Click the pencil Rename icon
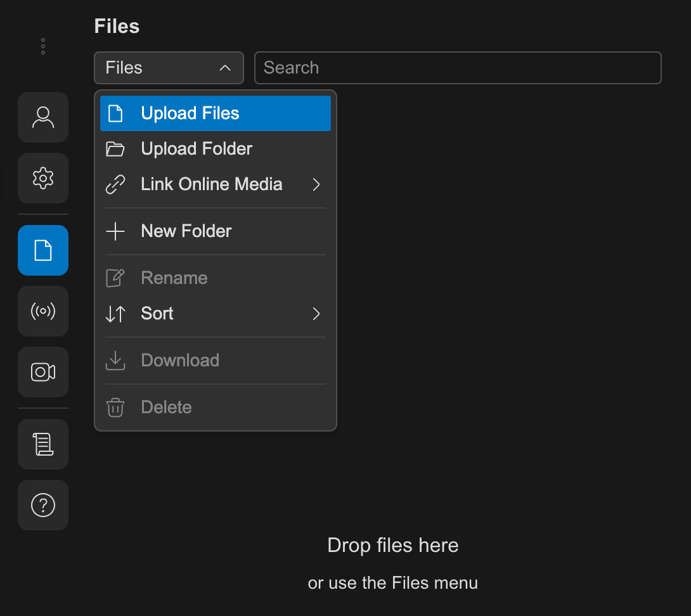The width and height of the screenshot is (691, 616). click(x=115, y=278)
